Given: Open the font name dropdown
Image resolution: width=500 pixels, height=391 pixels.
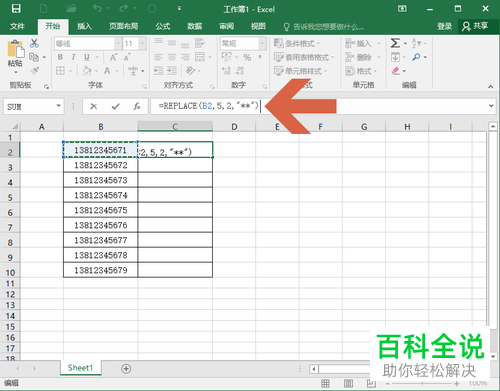Looking at the screenshot, I should tap(118, 43).
